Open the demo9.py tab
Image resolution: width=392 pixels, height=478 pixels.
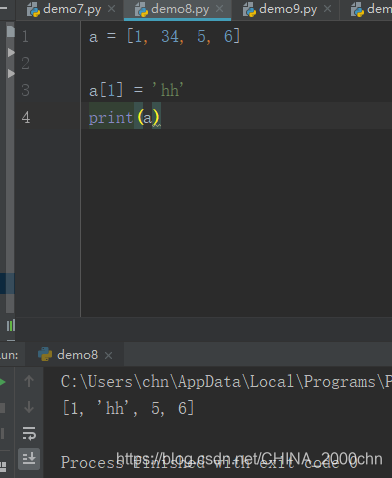(286, 9)
